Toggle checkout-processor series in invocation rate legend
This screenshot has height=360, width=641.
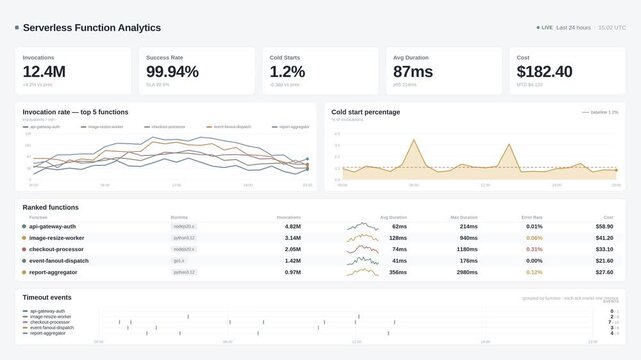165,127
